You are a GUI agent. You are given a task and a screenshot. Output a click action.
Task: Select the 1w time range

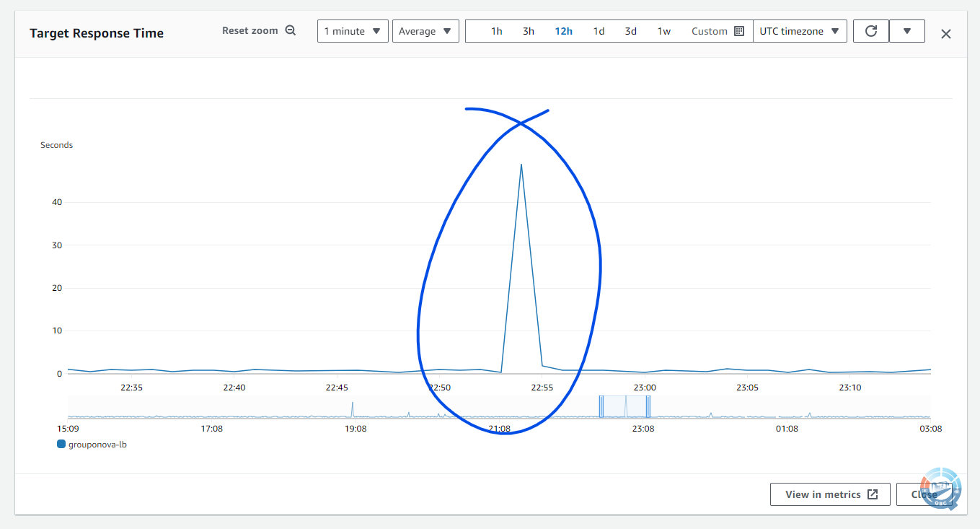pos(664,31)
